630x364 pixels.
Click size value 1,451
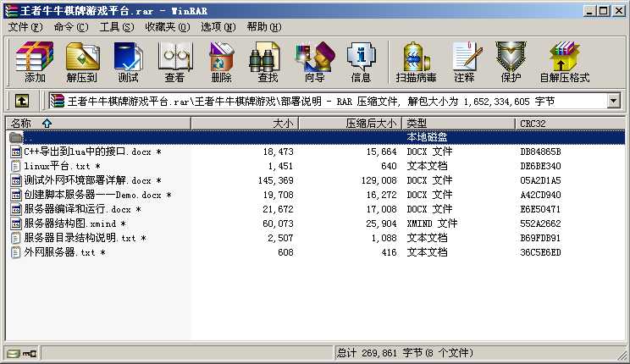[x=280, y=166]
